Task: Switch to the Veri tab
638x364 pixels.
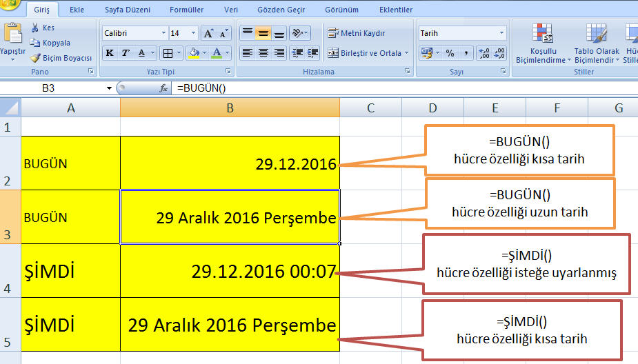Action: [x=230, y=10]
